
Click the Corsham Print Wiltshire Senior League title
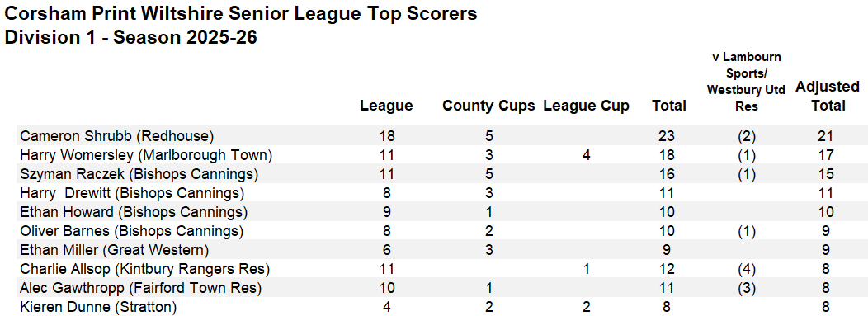click(240, 13)
